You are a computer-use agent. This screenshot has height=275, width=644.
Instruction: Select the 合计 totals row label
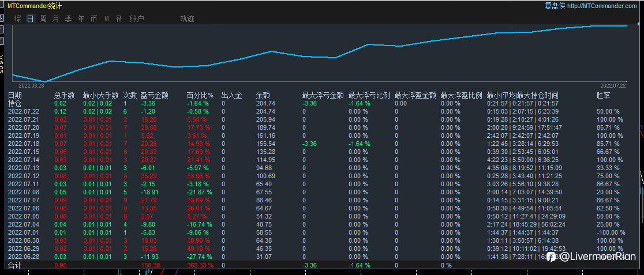pyautogui.click(x=15, y=266)
